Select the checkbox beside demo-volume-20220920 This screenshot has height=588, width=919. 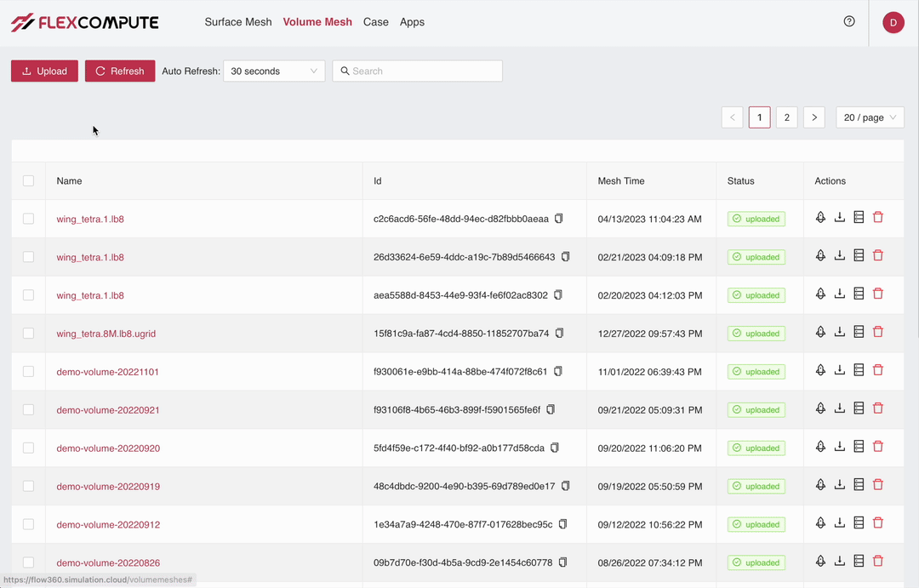[x=28, y=448]
